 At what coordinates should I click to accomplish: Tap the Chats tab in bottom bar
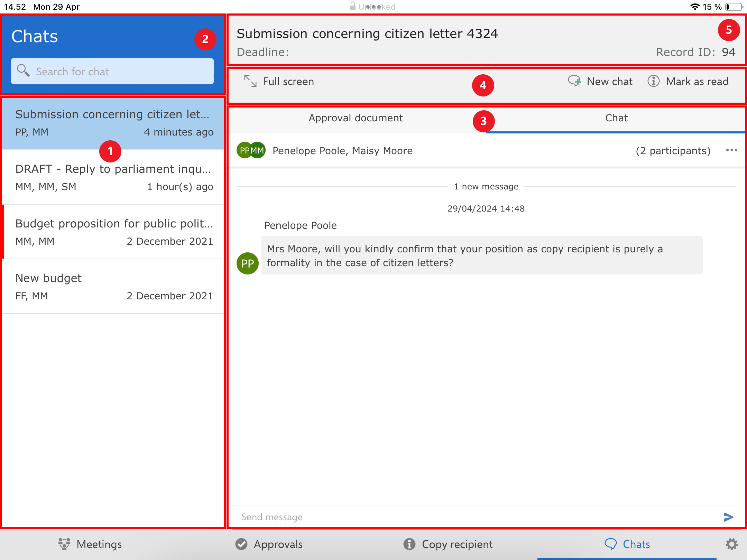[627, 544]
